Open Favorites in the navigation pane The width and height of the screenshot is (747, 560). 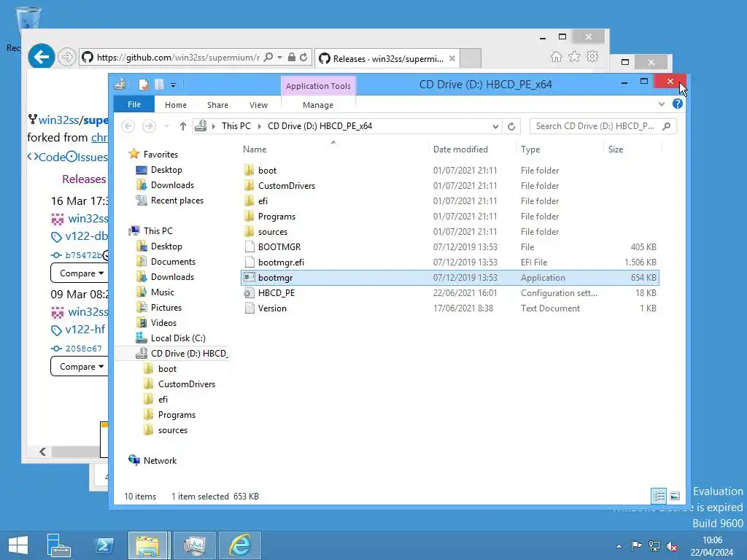tap(160, 155)
